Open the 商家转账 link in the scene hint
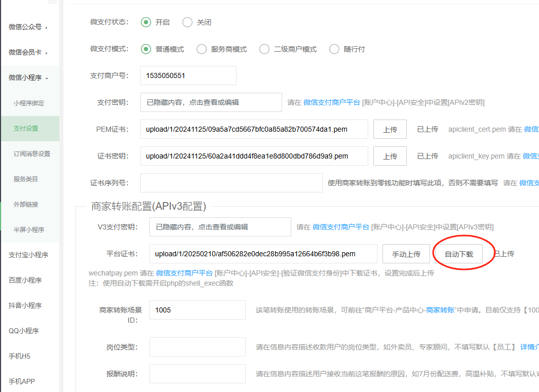This screenshot has height=392, width=539. coord(440,310)
